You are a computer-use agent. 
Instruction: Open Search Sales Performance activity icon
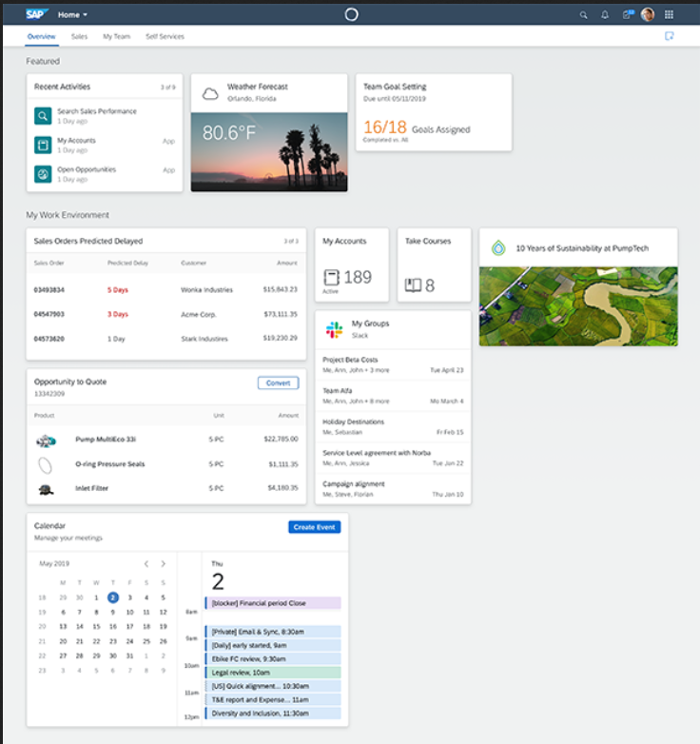tap(43, 116)
